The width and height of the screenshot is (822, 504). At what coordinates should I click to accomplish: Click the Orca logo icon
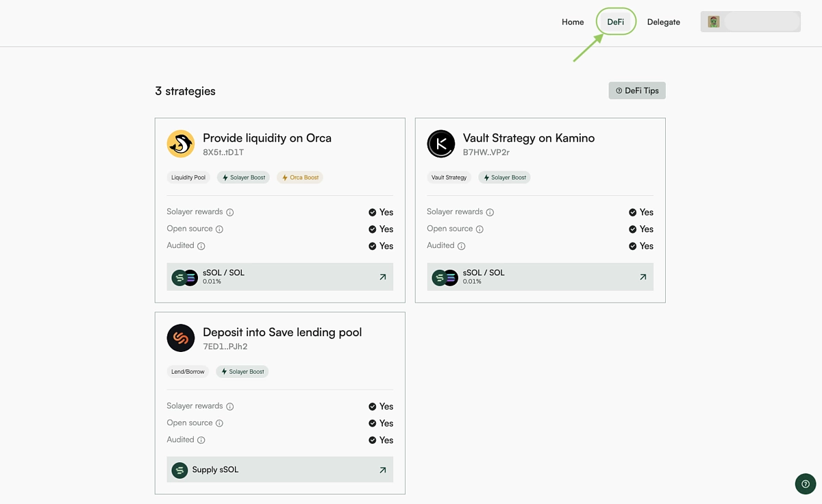[181, 144]
